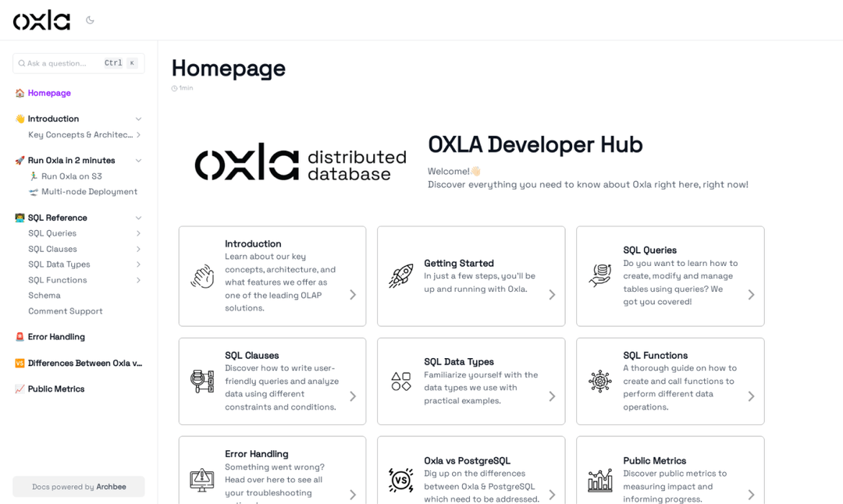Screen dimensions: 843x504
Task: Click technologist icon beside SQL Reference
Action: tap(20, 218)
